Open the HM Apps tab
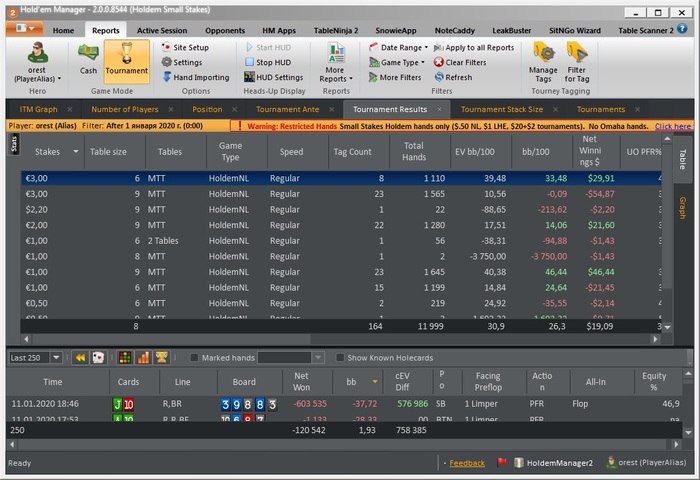This screenshot has height=480, width=700. 279,30
